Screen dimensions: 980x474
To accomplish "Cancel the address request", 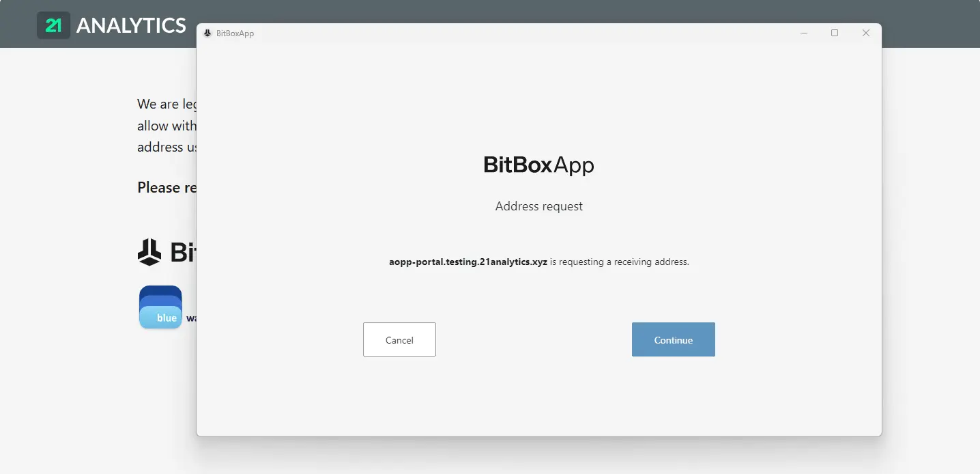I will tap(399, 339).
